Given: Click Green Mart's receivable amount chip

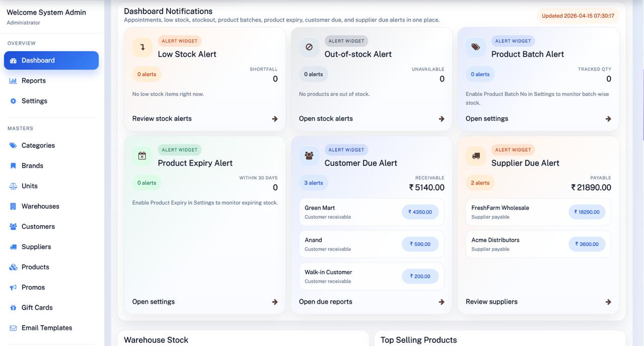Looking at the screenshot, I should point(420,212).
